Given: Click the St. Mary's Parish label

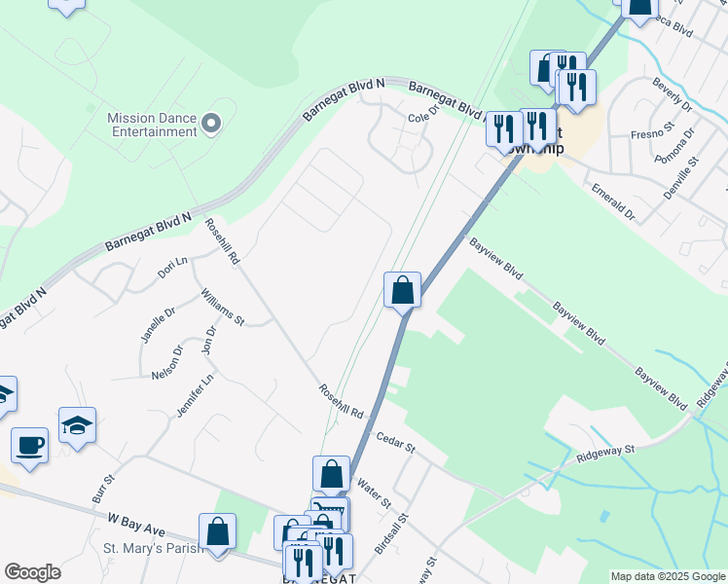Looking at the screenshot, I should (x=153, y=548).
